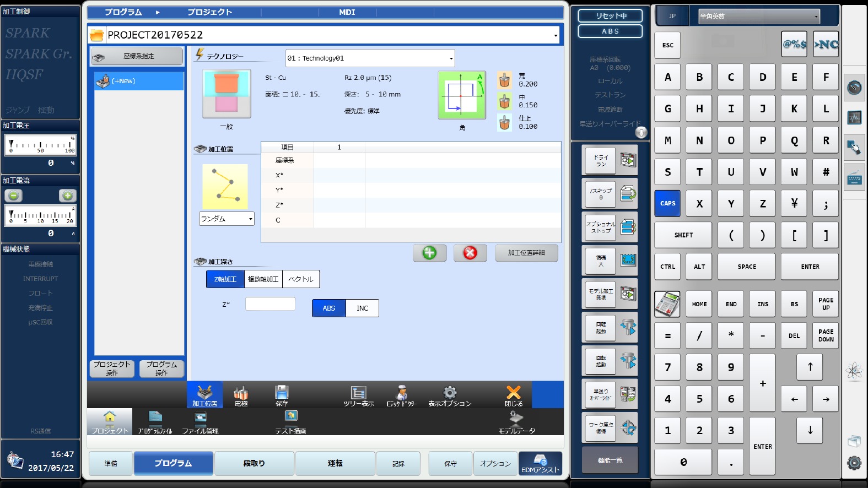Click the green plus add position button

click(429, 253)
